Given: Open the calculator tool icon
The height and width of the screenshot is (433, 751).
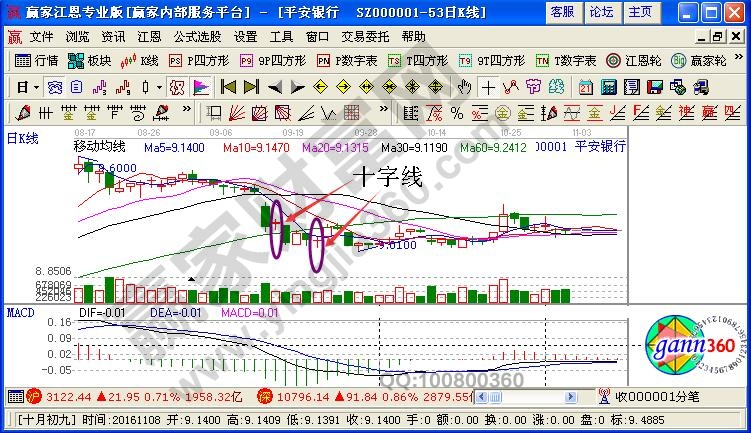Looking at the screenshot, I should pyautogui.click(x=606, y=86).
